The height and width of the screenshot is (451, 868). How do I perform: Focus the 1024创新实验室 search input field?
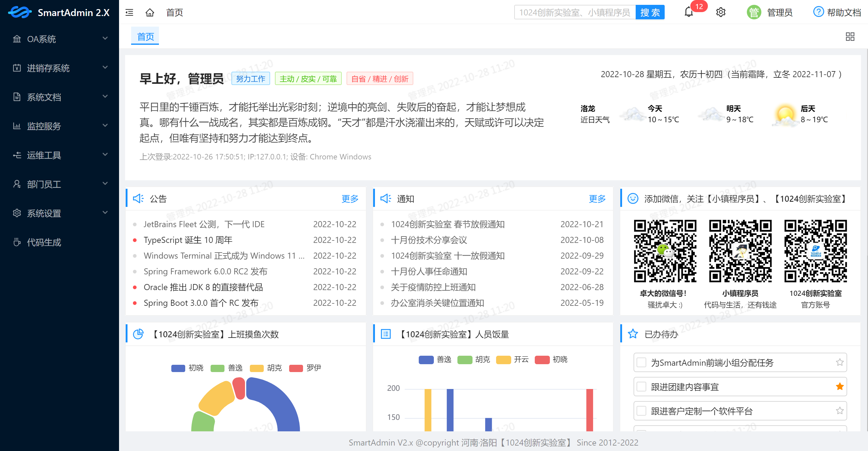click(575, 12)
